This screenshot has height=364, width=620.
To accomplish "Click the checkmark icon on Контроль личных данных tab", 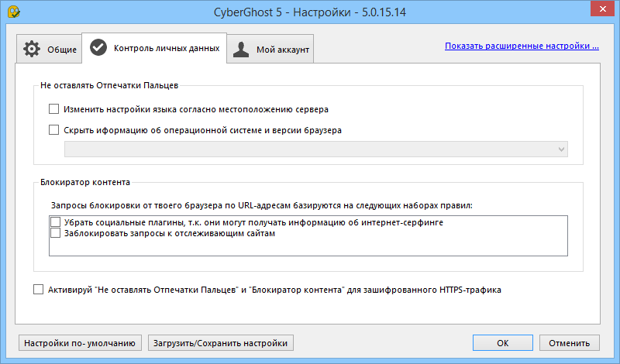I will pos(98,48).
